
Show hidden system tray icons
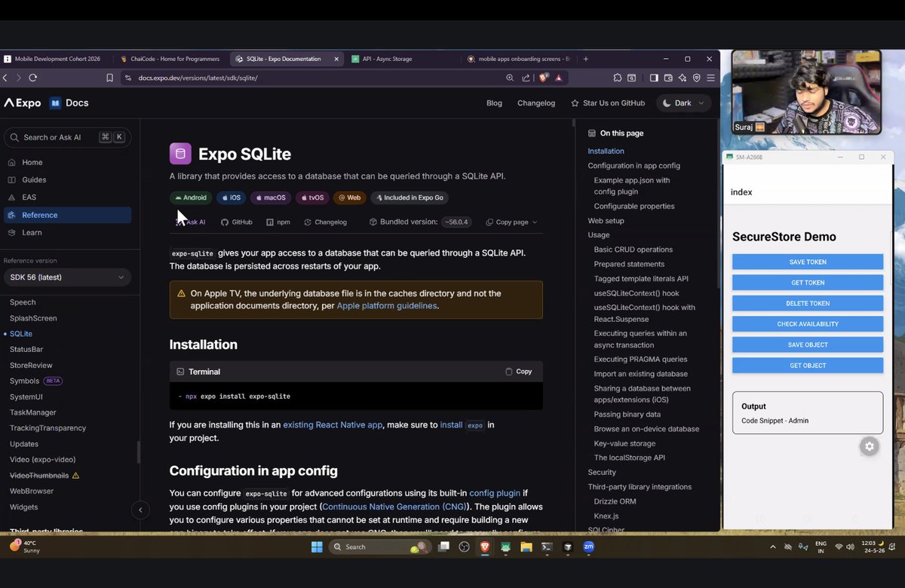point(772,547)
